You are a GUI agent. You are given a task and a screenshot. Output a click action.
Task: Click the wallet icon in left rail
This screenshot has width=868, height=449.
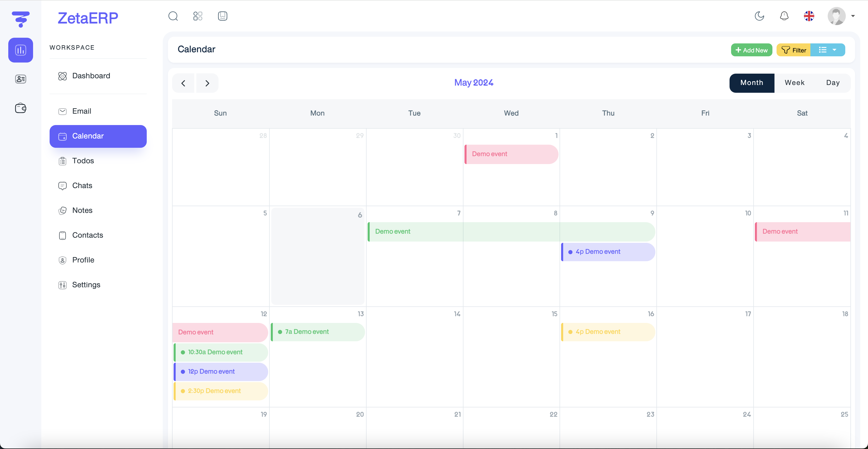point(21,108)
